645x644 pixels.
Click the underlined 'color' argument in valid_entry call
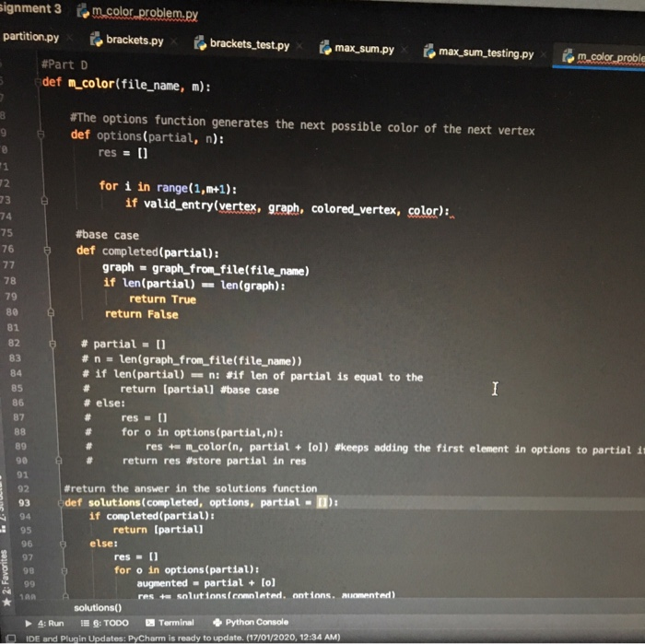423,211
